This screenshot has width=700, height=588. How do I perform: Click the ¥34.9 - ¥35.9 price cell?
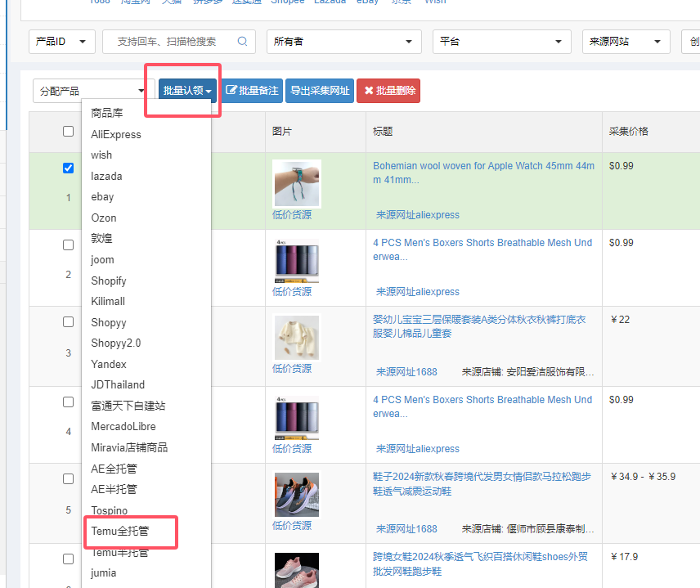643,477
